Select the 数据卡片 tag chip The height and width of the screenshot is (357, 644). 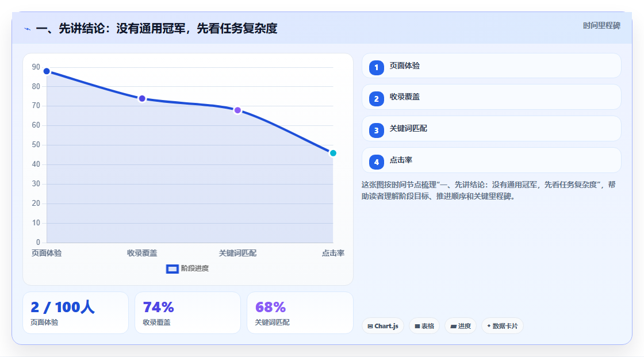point(503,326)
